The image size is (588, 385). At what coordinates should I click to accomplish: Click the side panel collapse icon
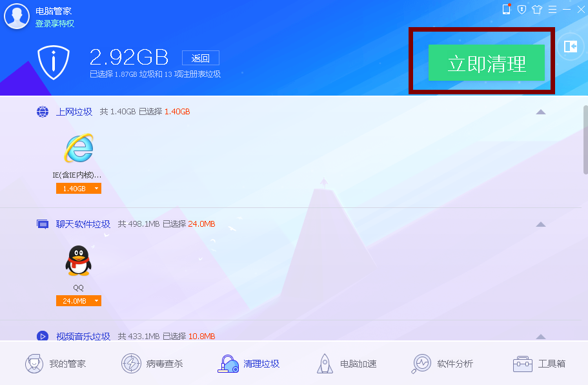pos(571,47)
